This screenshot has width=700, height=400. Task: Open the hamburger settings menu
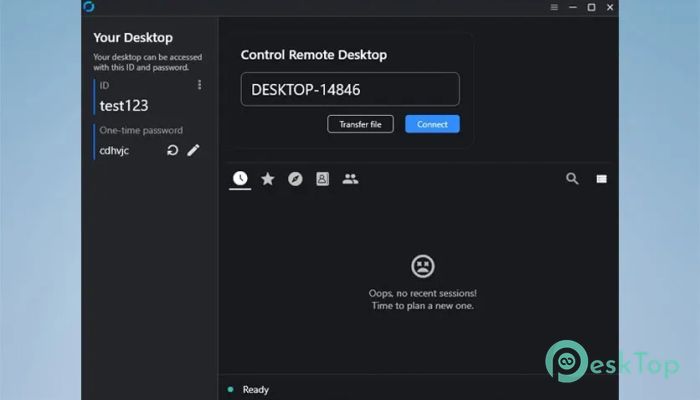click(x=554, y=7)
